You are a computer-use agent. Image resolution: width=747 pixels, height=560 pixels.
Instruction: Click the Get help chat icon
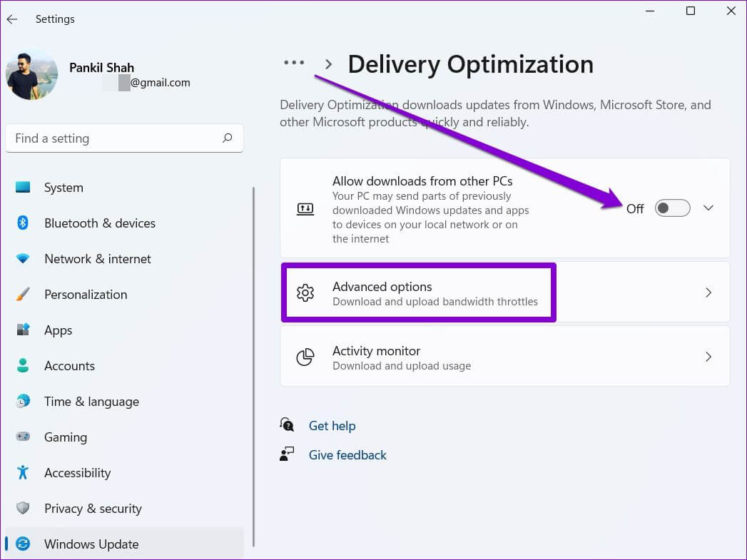point(287,424)
